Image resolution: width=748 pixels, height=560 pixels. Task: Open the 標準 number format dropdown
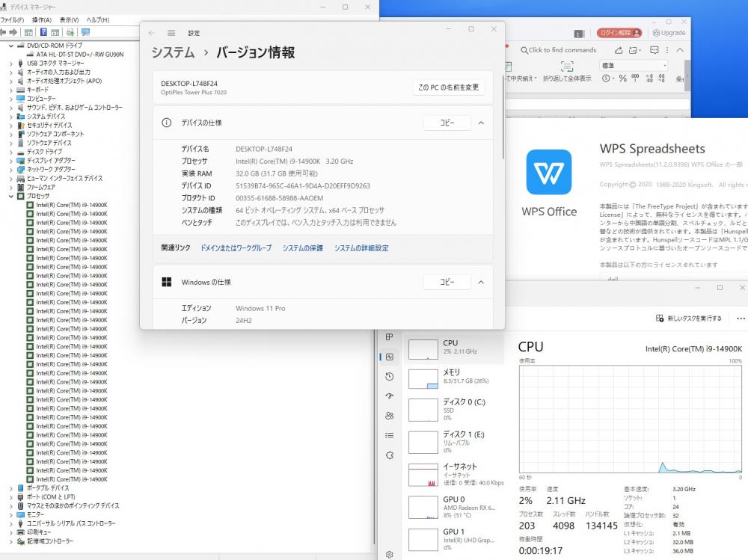click(x=634, y=65)
